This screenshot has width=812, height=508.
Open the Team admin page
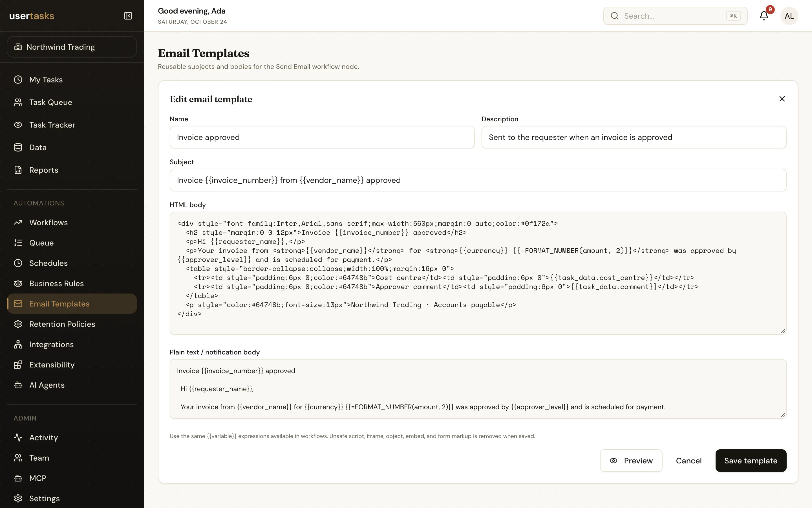[72, 457]
